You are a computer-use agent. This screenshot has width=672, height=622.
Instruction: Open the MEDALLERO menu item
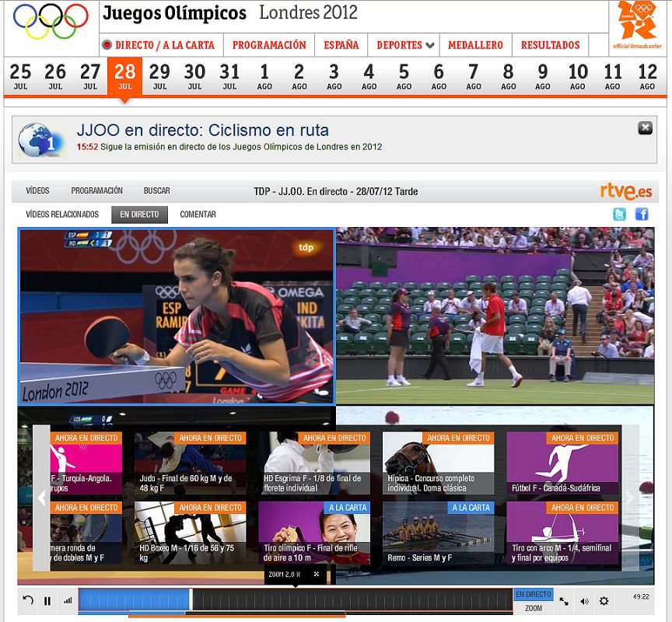pyautogui.click(x=475, y=45)
